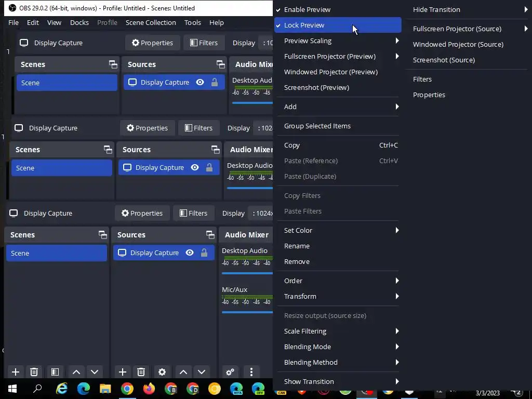This screenshot has width=532, height=399.
Task: Move scene up with the Scenes dock arrow
Action: point(76,372)
